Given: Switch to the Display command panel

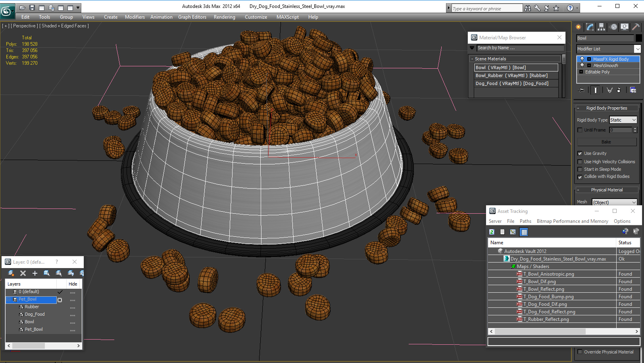Looking at the screenshot, I should pos(625,27).
